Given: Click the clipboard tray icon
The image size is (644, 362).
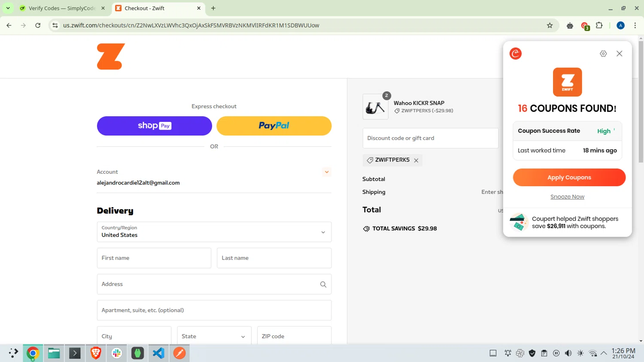Looking at the screenshot, I should pos(544,353).
